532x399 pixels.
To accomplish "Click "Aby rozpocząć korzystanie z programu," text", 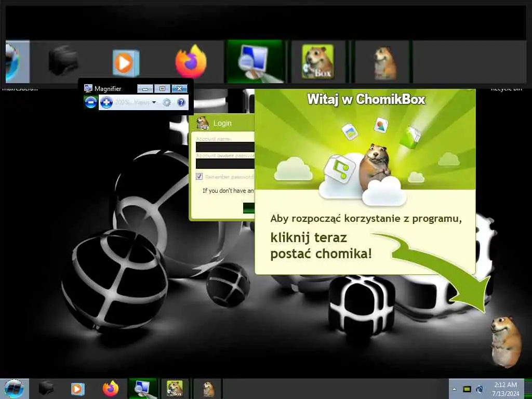I will (366, 218).
